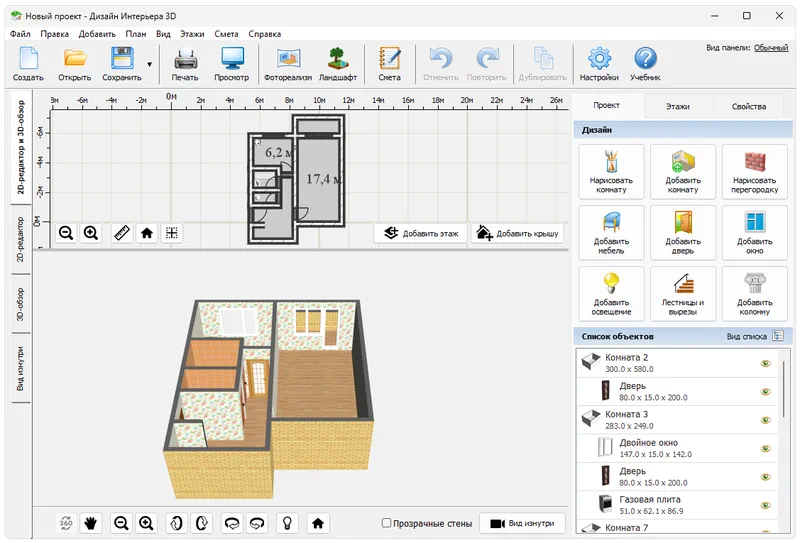Enable Прозрачные стены checkbox

(387, 523)
